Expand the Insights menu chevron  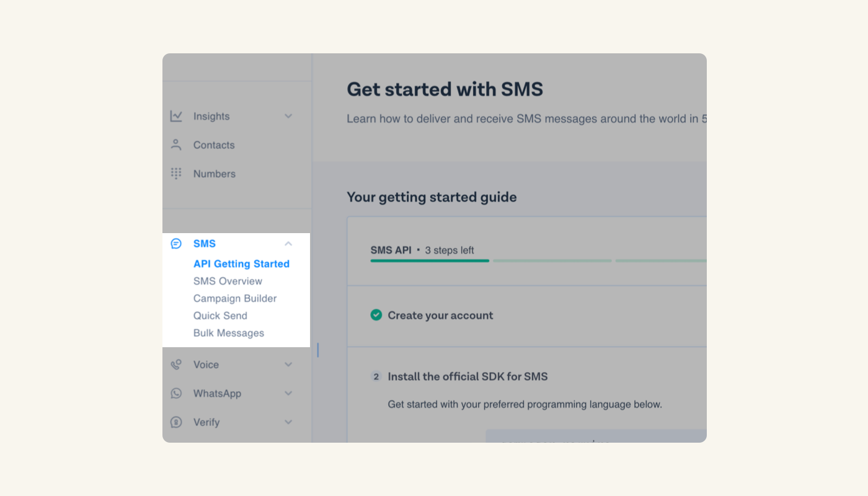288,116
